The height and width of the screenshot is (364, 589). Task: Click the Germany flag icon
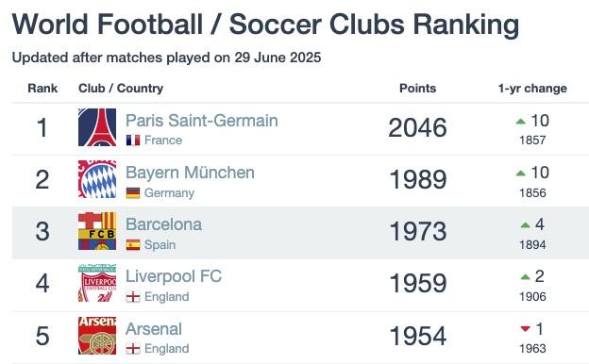click(133, 193)
